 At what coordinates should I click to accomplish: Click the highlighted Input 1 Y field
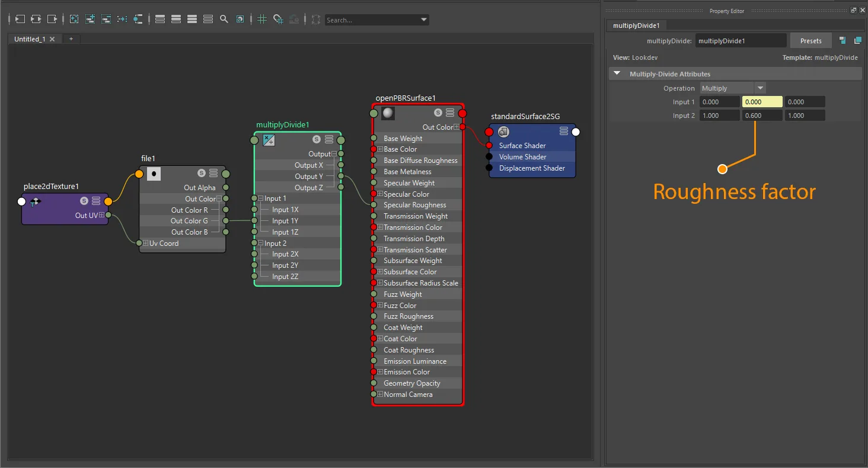click(762, 102)
